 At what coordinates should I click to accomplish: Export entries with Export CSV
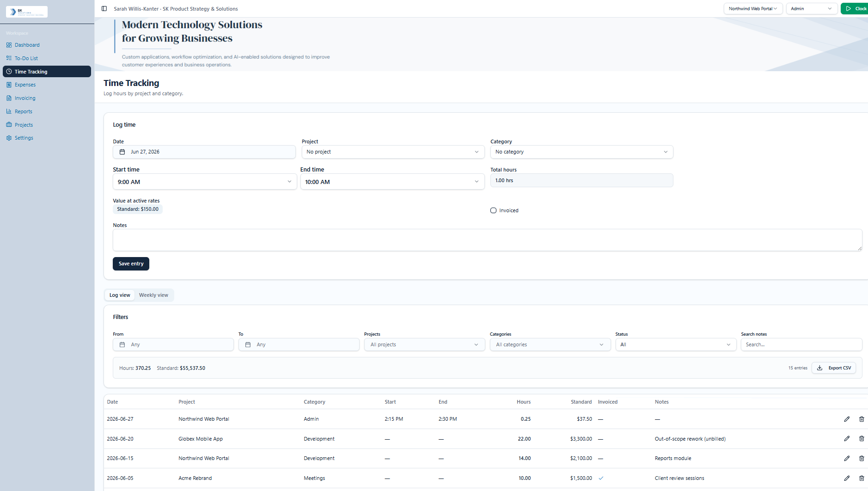click(x=834, y=368)
